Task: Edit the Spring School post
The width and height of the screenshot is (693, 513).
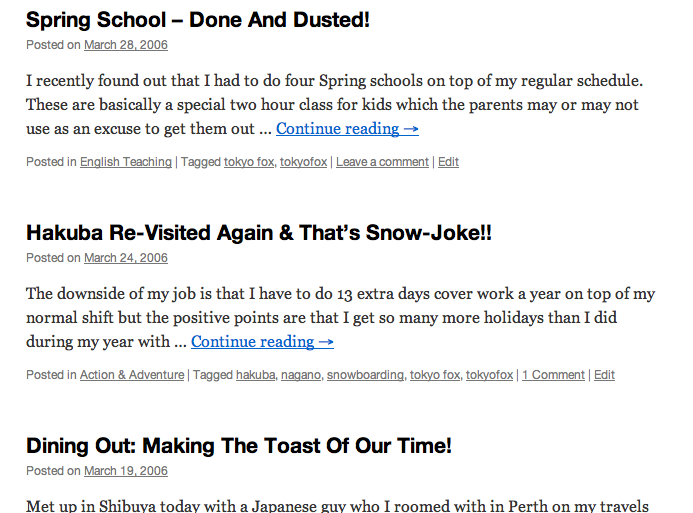Action: tap(448, 162)
